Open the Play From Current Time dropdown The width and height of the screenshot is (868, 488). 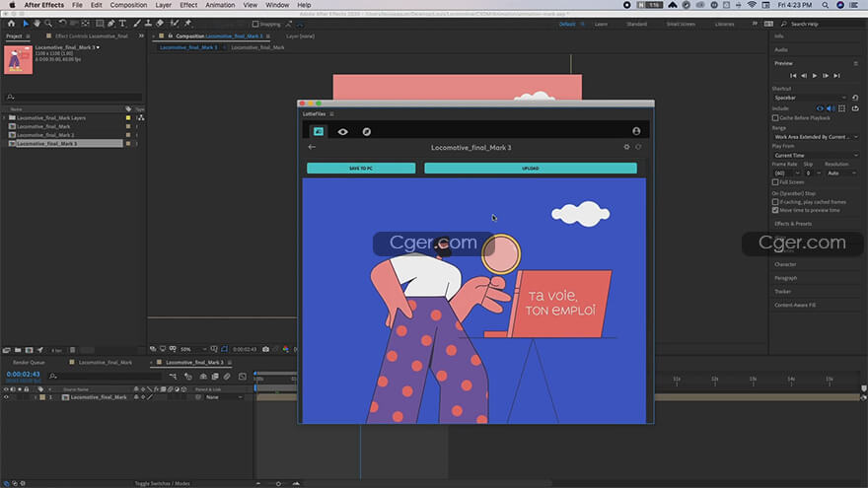[816, 156]
